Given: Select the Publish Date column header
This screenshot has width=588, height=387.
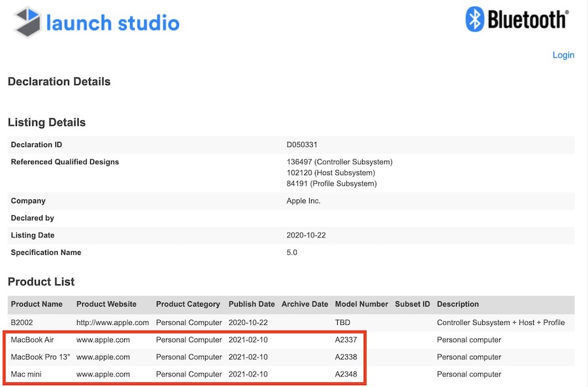Looking at the screenshot, I should tap(252, 304).
